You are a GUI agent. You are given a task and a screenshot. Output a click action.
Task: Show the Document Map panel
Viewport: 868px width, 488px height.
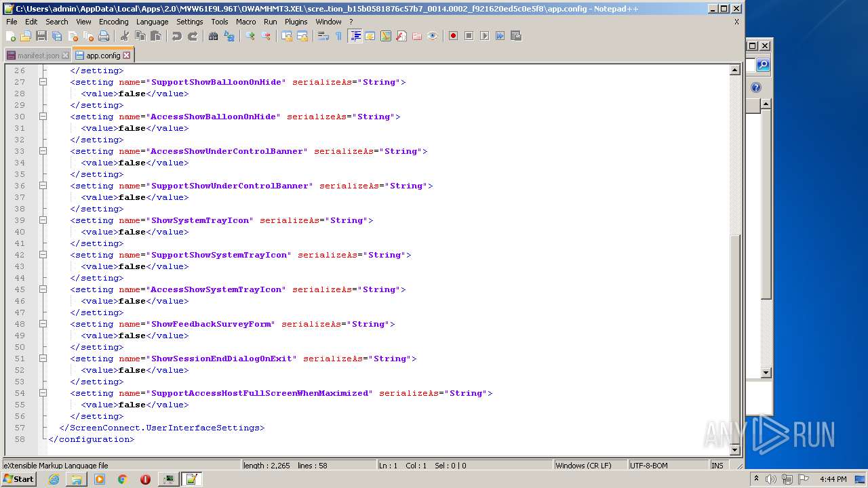coord(386,36)
